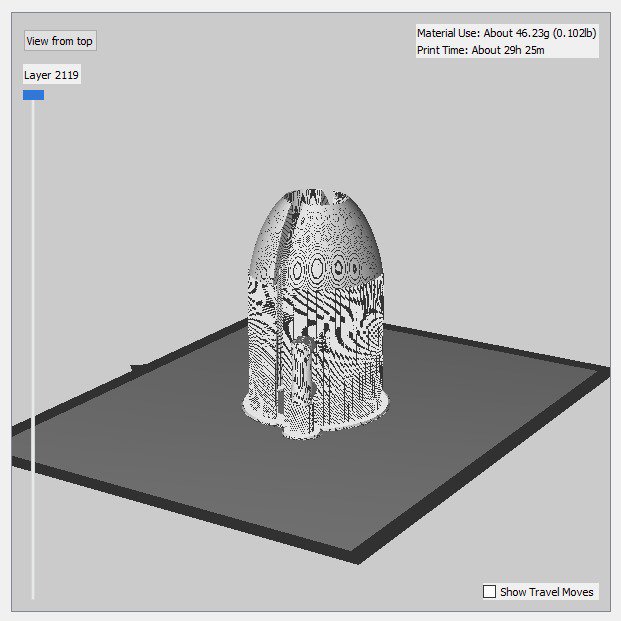Image resolution: width=621 pixels, height=621 pixels.
Task: Click the open build plate surface left of the model
Action: (x=140, y=440)
